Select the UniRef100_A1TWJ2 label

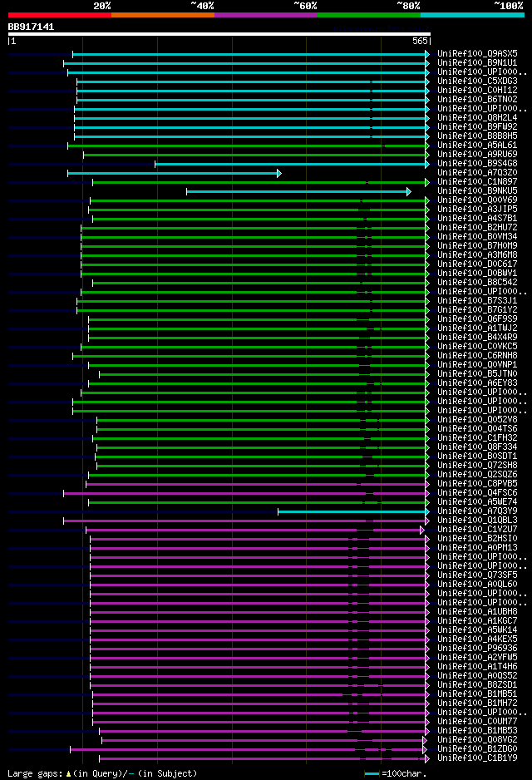[x=477, y=328]
